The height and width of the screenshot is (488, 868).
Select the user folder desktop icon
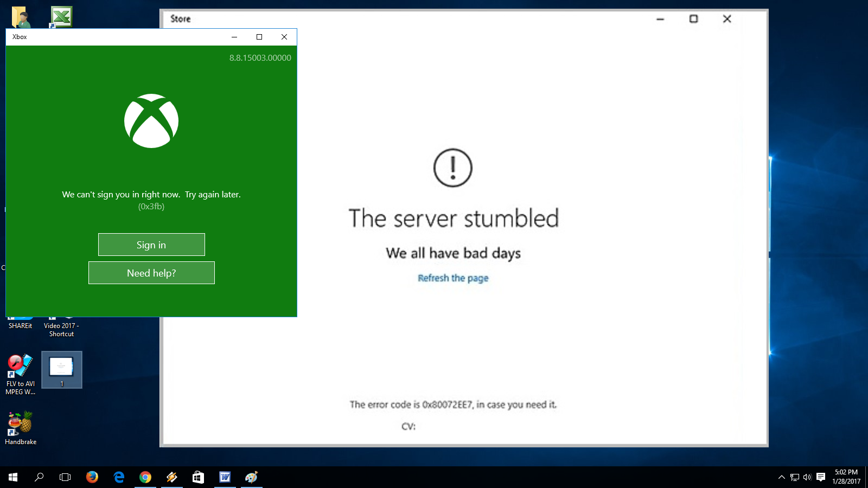click(21, 17)
